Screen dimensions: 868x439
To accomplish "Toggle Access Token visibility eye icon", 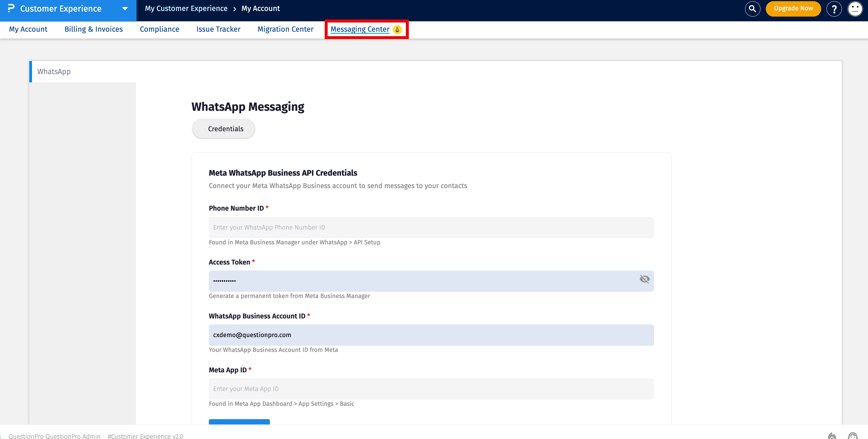I will 644,279.
